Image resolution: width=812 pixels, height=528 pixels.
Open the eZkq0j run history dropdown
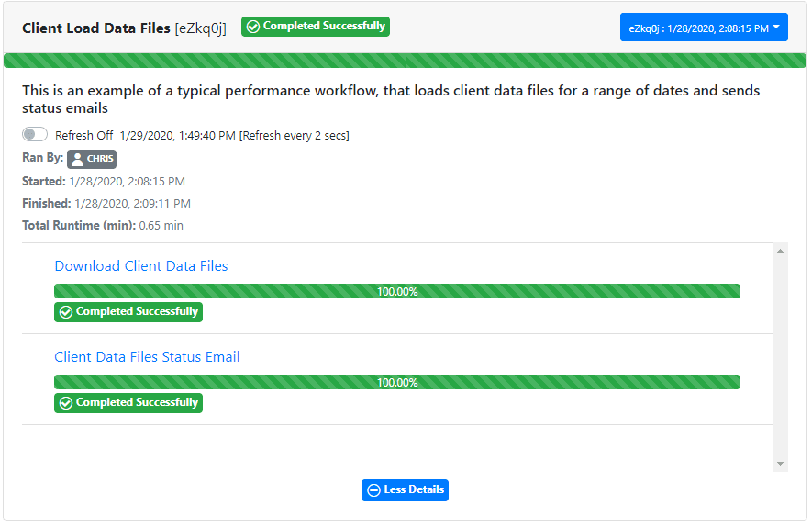point(704,28)
